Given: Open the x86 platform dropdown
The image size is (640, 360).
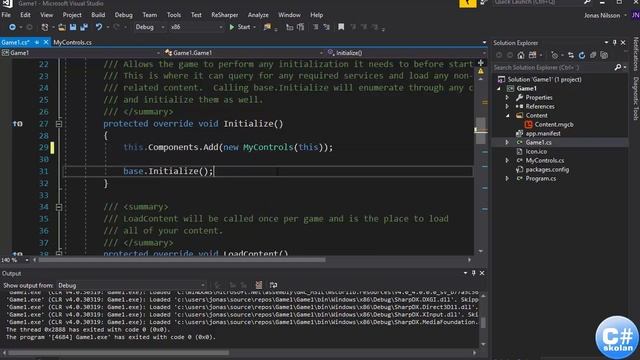Looking at the screenshot, I should click(x=196, y=27).
